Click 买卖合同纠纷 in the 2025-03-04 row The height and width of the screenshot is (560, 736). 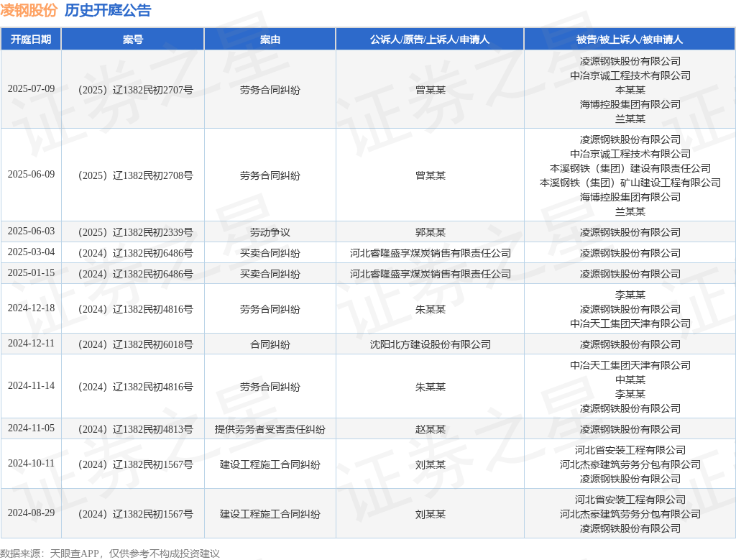[x=270, y=253]
